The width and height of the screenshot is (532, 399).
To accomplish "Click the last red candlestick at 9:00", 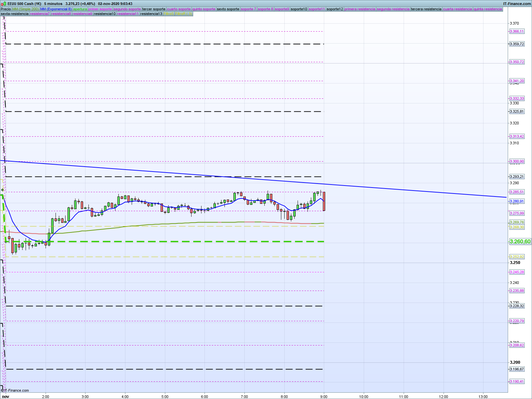I will [x=324, y=201].
